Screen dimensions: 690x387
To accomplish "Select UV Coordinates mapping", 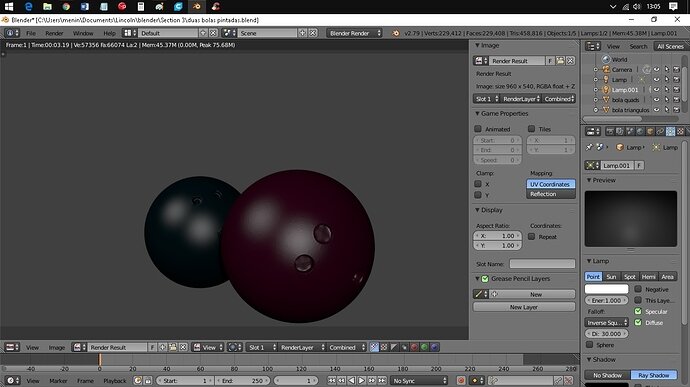I will (x=551, y=184).
